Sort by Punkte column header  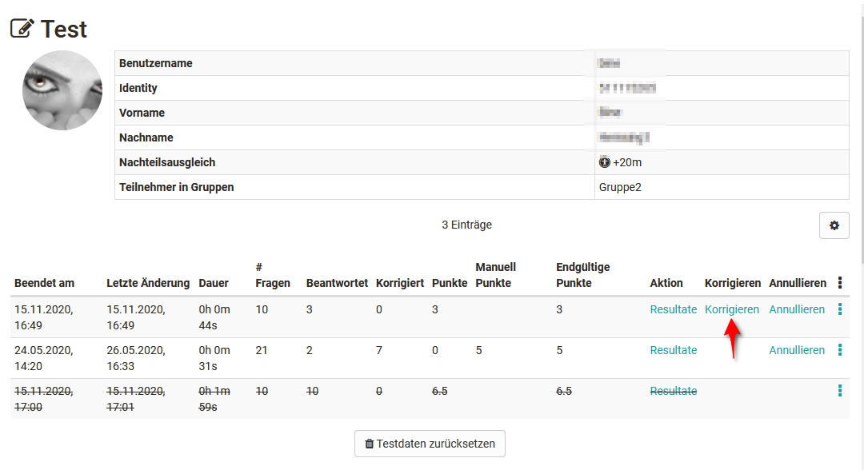coord(449,283)
